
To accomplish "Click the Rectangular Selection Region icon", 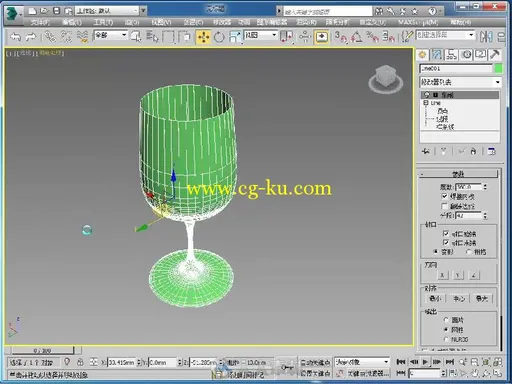I will [168, 37].
